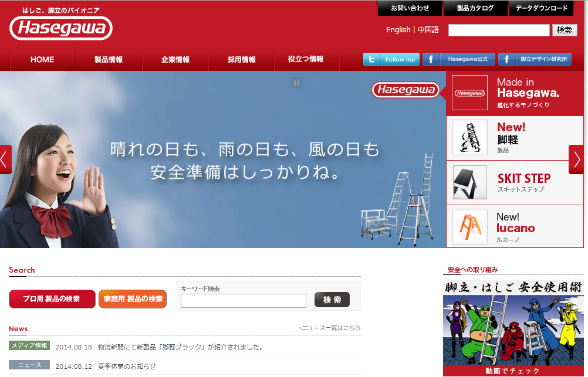Image resolution: width=588 pixels, height=377 pixels.
Task: Pause the hero slideshow
Action: (x=296, y=83)
